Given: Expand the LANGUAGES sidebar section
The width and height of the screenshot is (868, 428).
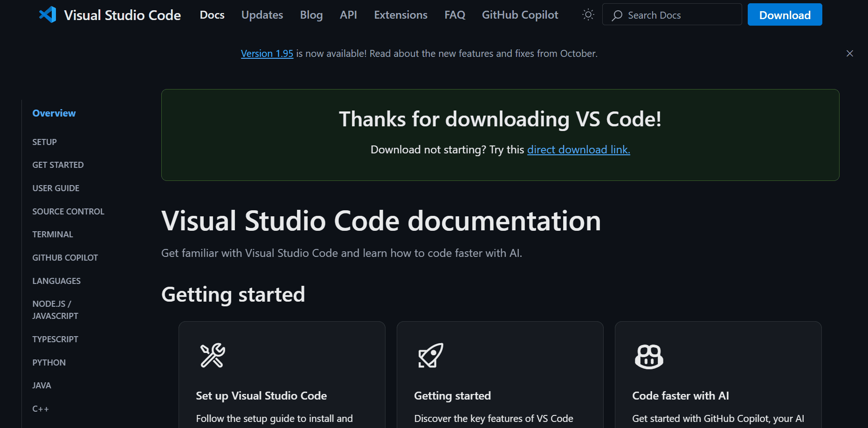Looking at the screenshot, I should (56, 281).
